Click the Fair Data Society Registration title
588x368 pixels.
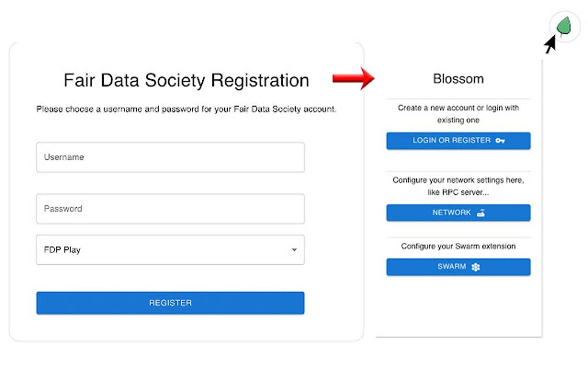pos(187,80)
